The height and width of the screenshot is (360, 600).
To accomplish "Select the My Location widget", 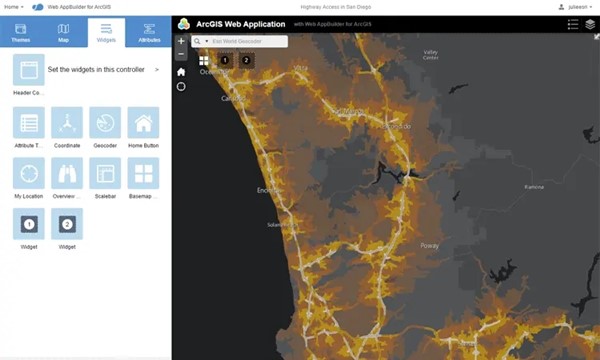I will (x=29, y=173).
